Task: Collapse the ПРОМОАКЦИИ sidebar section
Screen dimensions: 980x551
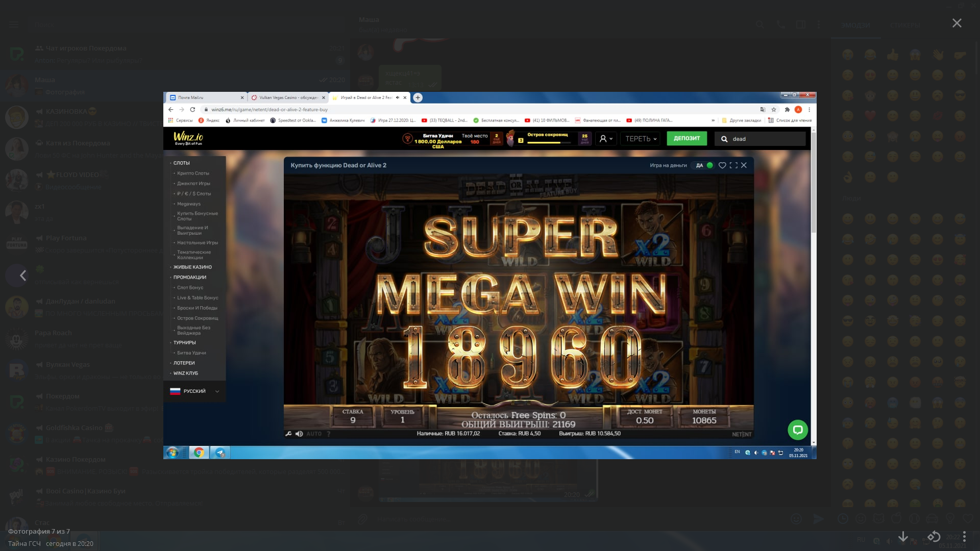Action: point(189,278)
